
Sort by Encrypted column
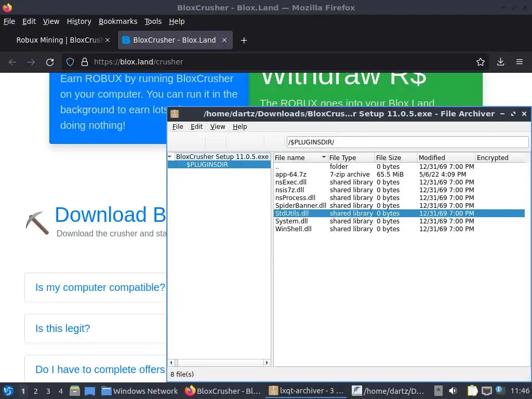tap(500, 158)
